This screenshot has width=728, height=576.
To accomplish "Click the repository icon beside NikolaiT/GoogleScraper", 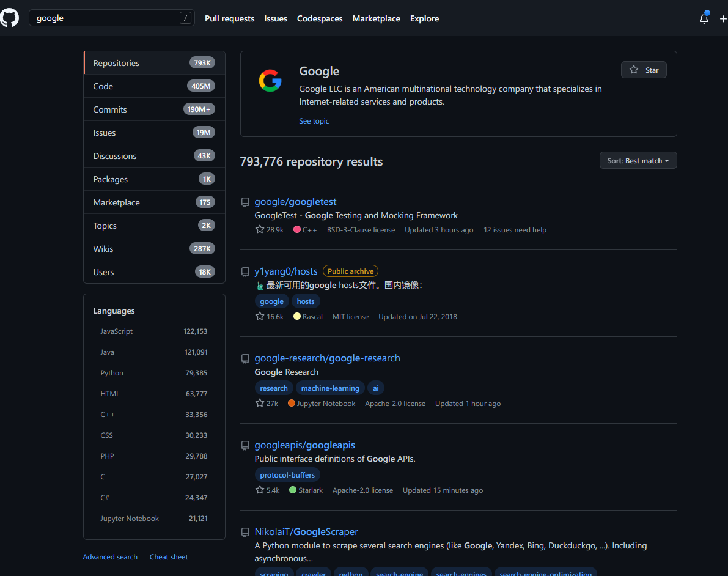I will point(245,533).
